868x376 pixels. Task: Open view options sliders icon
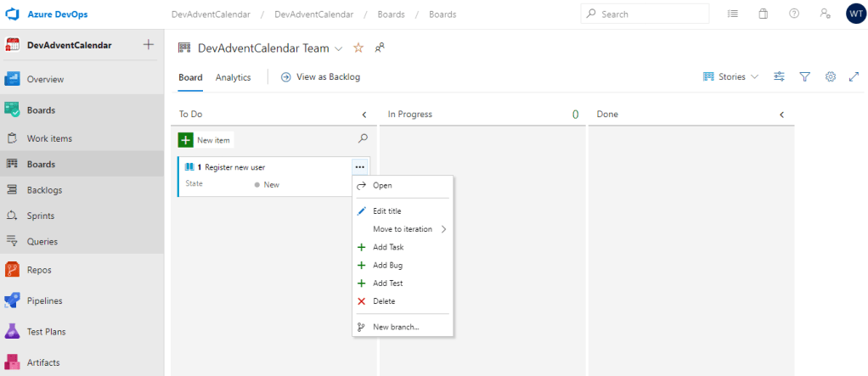tap(779, 77)
